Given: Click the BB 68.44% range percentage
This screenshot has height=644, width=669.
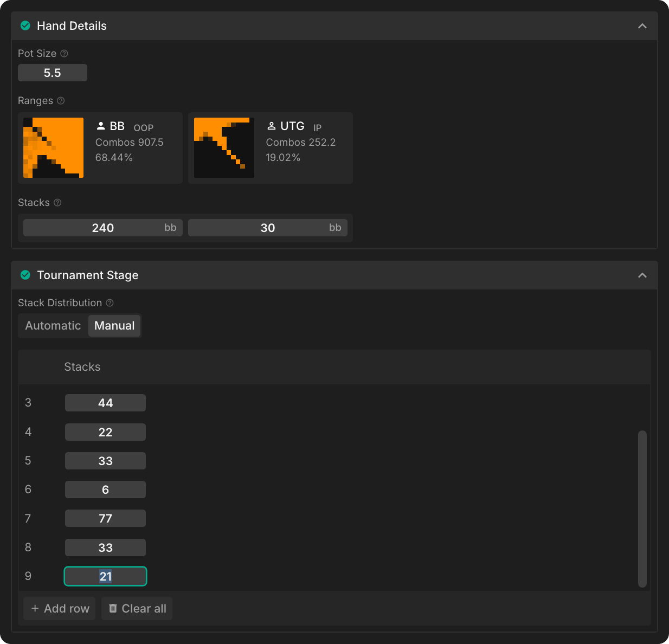Looking at the screenshot, I should tap(114, 157).
